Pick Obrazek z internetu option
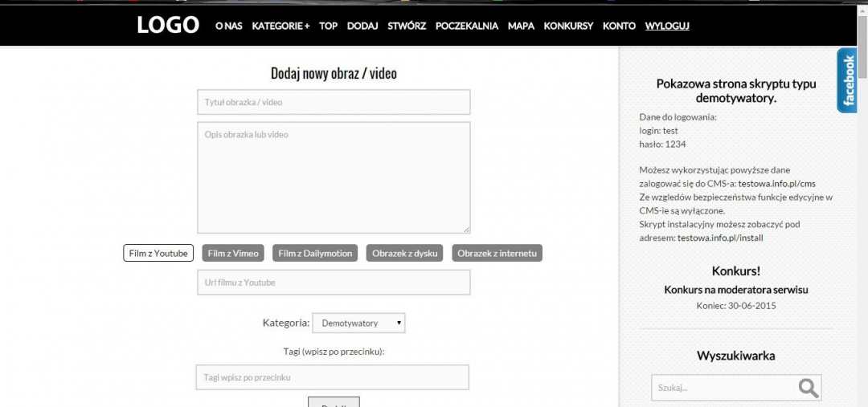The image size is (868, 407). [497, 253]
